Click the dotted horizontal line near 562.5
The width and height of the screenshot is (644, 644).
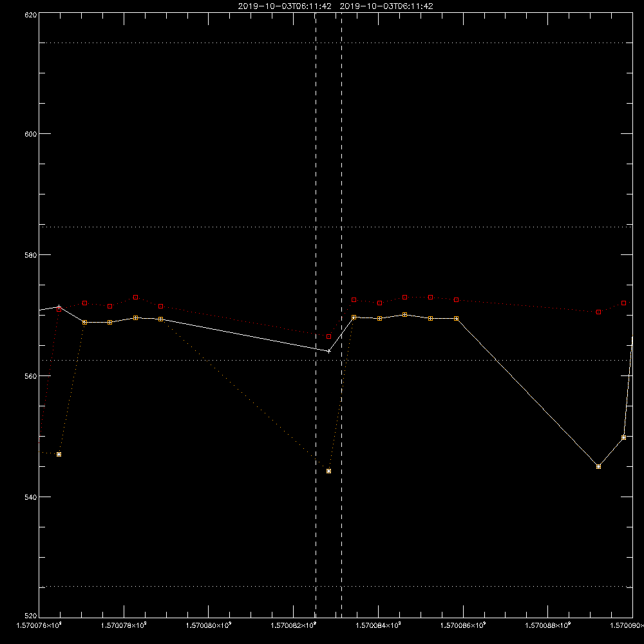pos(336,360)
